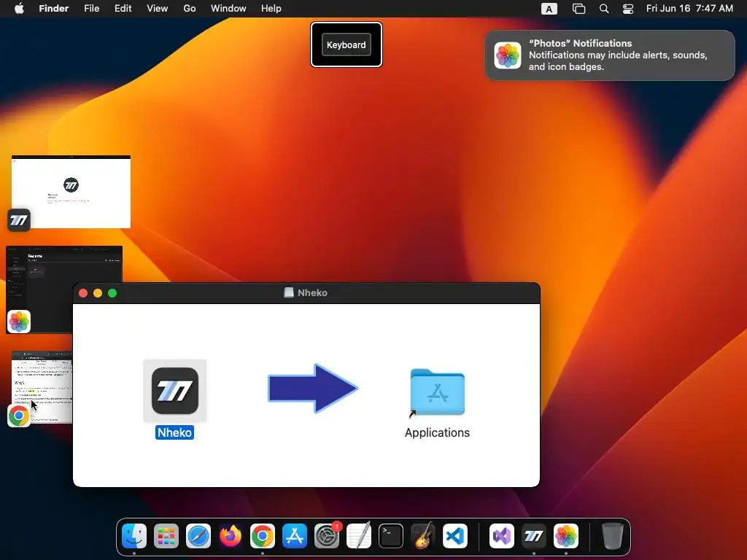
Task: Click the Chrome badge icon in Stage Manager
Action: (19, 416)
